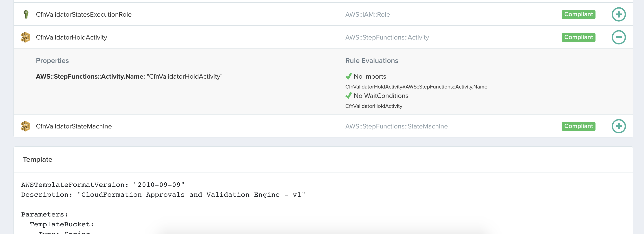
Task: Click the Description line in the template code
Action: click(x=163, y=195)
